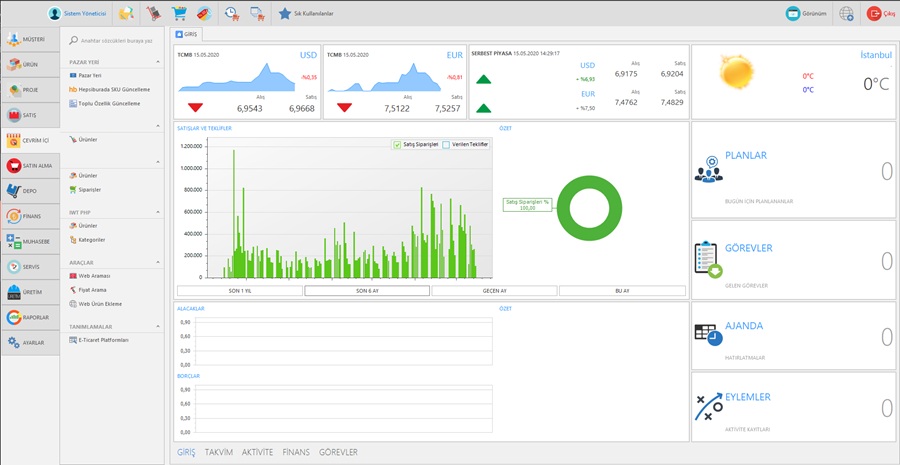Viewport: 900px width, 465px height.
Task: Click the Bu Ay period button
Action: tap(622, 291)
